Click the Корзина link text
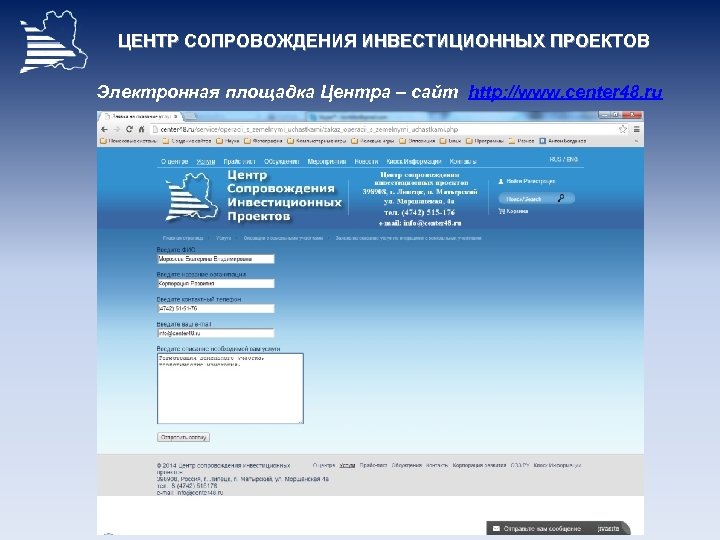Viewport: 720px width, 540px height. (517, 211)
